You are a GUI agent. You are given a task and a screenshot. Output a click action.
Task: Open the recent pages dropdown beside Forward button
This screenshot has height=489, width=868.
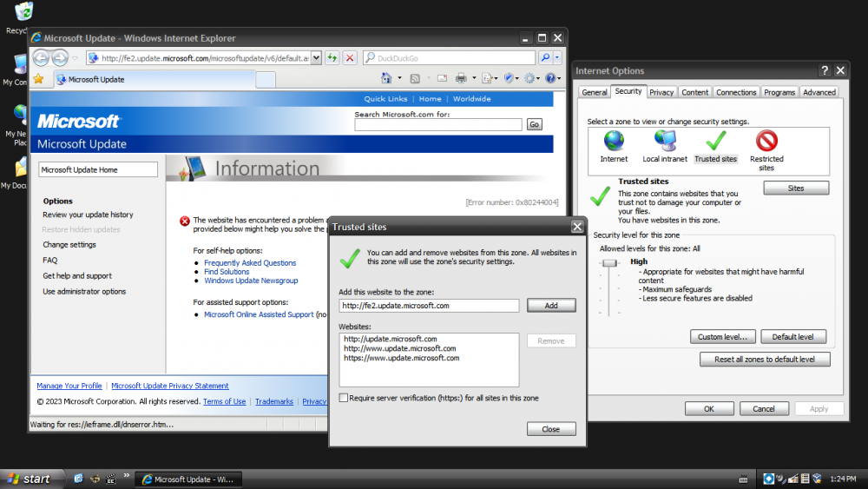click(x=75, y=57)
